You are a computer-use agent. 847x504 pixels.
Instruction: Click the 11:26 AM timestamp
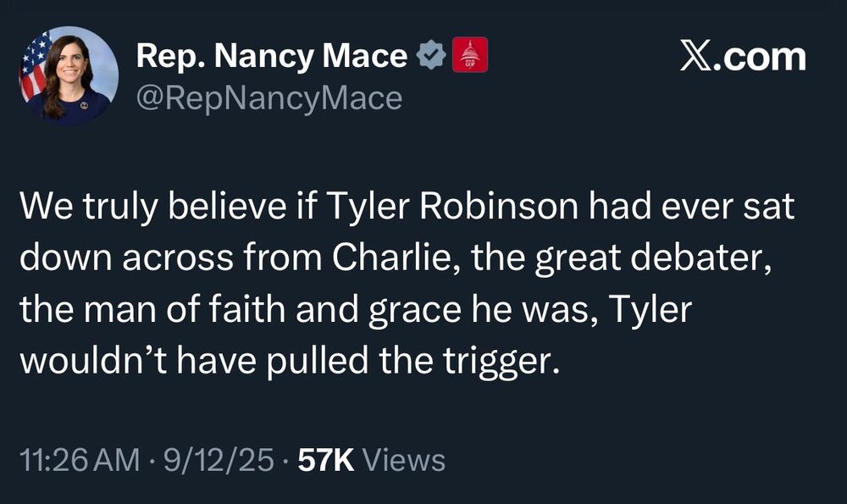coord(79,460)
